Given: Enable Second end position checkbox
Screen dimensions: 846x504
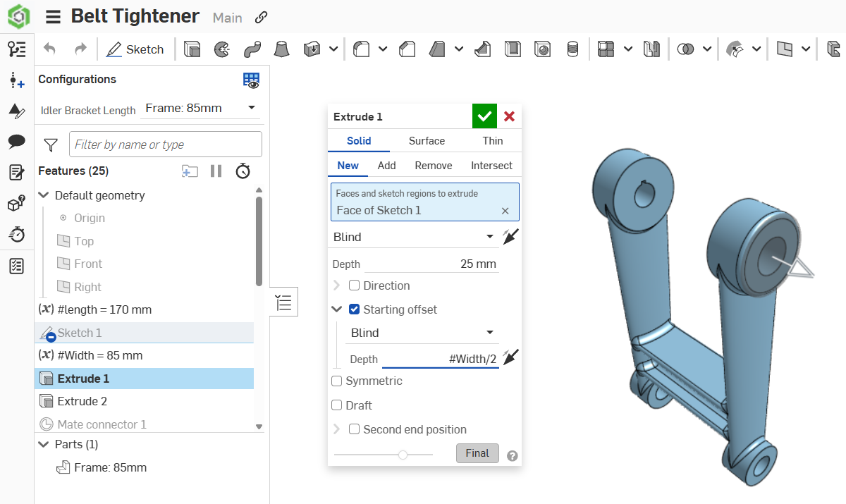Looking at the screenshot, I should point(355,429).
